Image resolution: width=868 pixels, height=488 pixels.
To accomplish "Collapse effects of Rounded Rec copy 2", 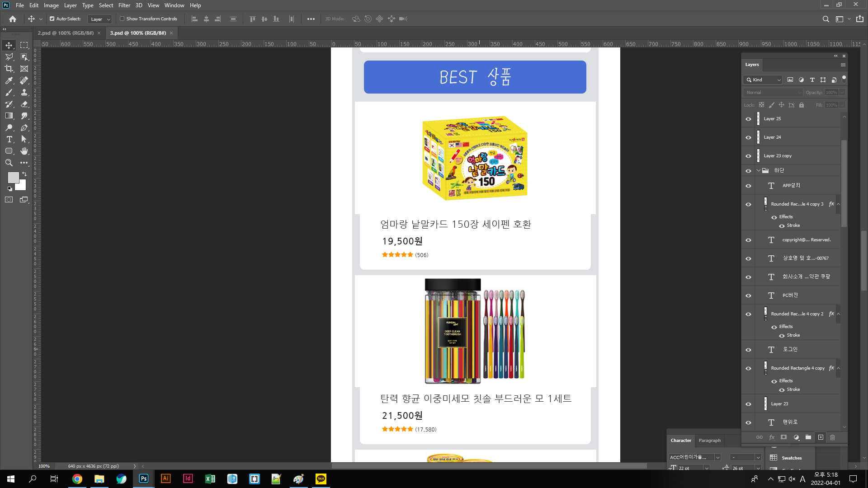I will pyautogui.click(x=838, y=314).
